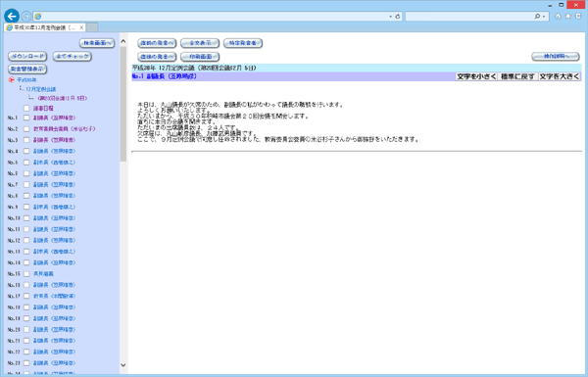Open the browser Home icon
Viewport: 588px width, 377px height.
(558, 16)
